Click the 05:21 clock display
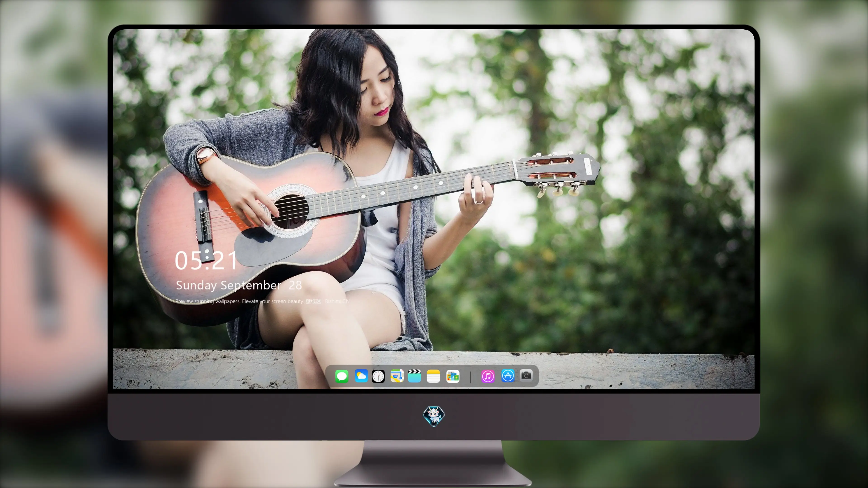868x488 pixels. (x=206, y=260)
